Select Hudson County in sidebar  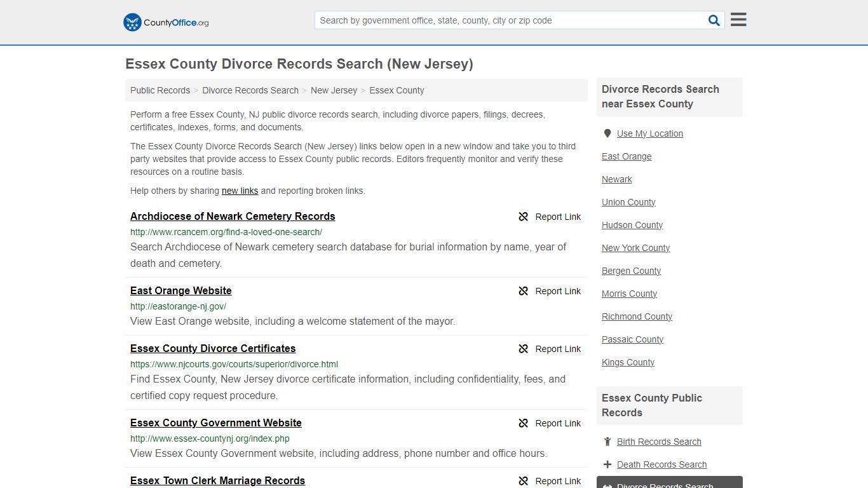coord(632,225)
